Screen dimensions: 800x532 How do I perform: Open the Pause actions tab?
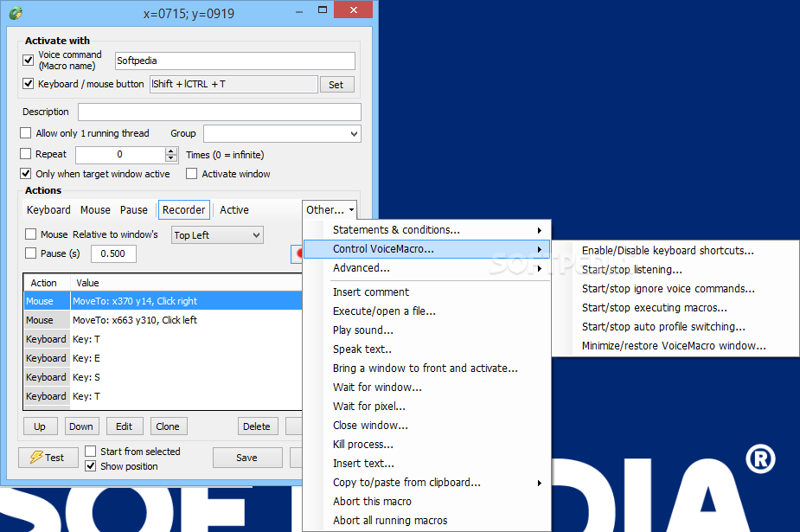pyautogui.click(x=134, y=209)
